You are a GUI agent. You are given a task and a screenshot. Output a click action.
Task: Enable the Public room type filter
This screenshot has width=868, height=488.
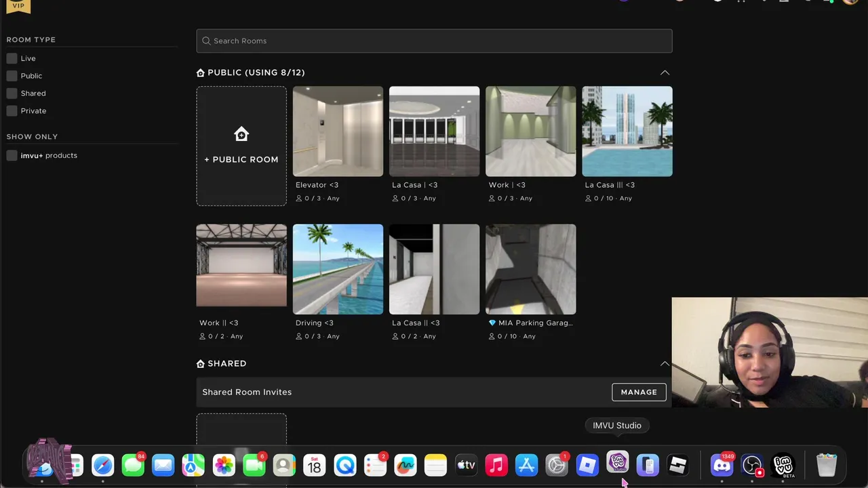coord(12,76)
